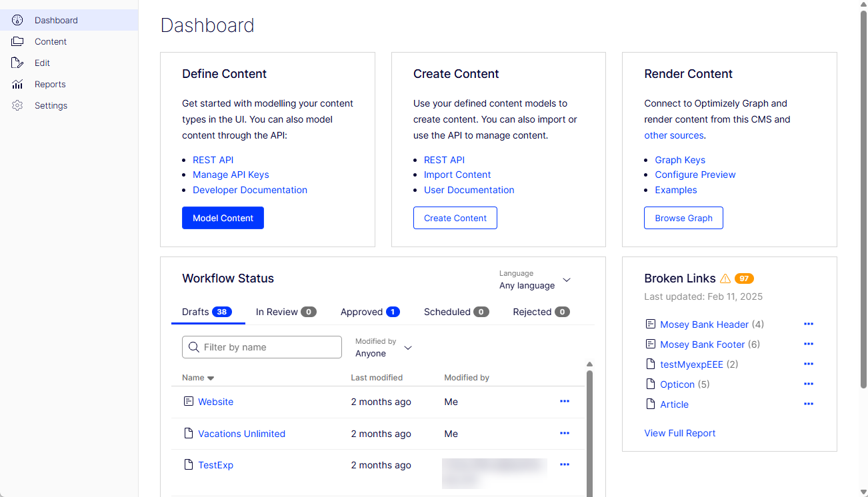
Task: Click the search magnifier icon in filter box
Action: 194,347
